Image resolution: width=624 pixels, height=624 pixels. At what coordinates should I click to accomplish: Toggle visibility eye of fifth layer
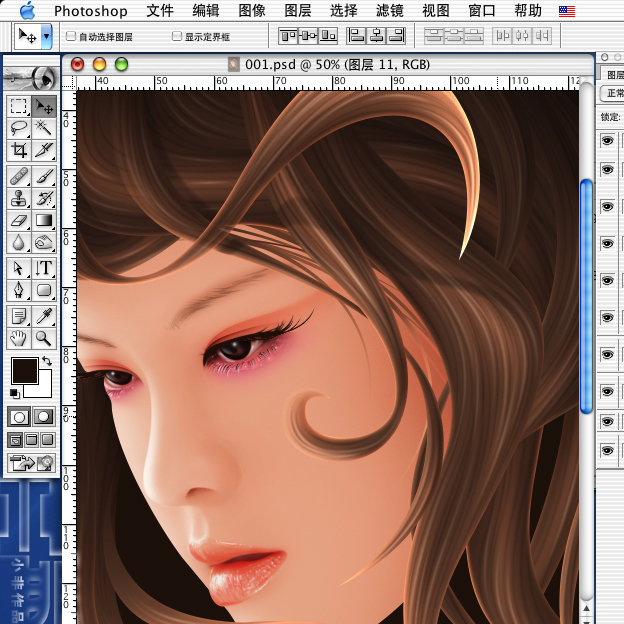(607, 280)
